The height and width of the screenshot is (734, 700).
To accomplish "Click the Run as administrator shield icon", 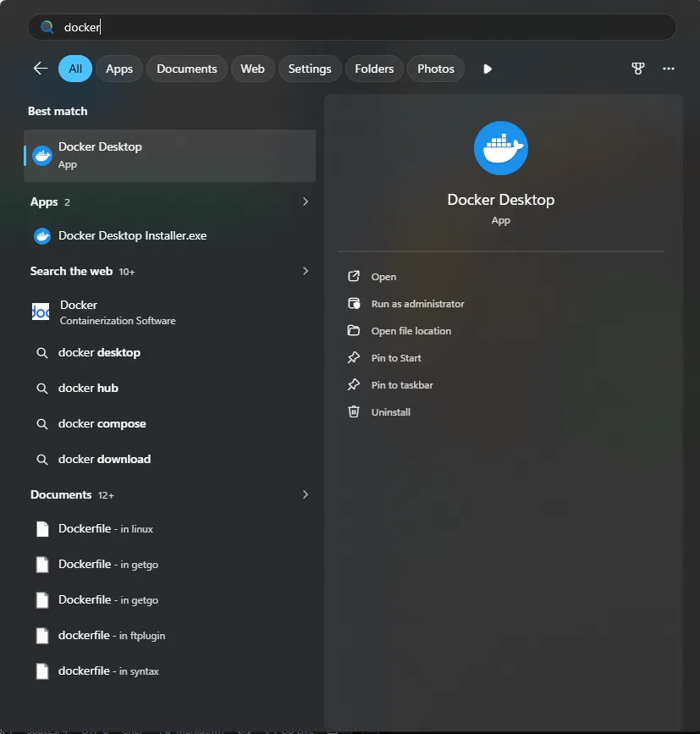I will pyautogui.click(x=354, y=303).
